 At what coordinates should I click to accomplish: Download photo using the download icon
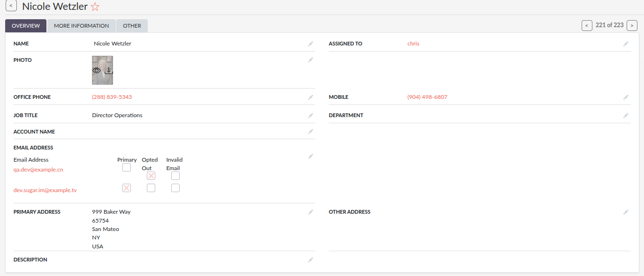coord(109,70)
